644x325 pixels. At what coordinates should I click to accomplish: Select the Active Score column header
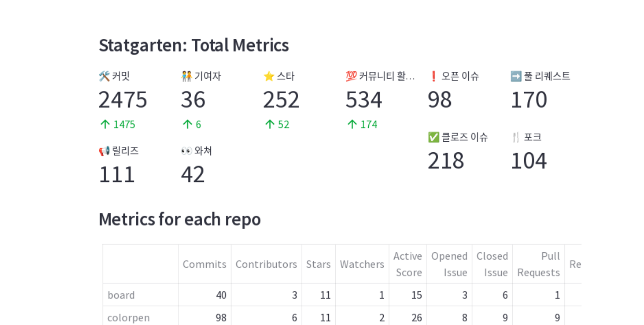408,264
